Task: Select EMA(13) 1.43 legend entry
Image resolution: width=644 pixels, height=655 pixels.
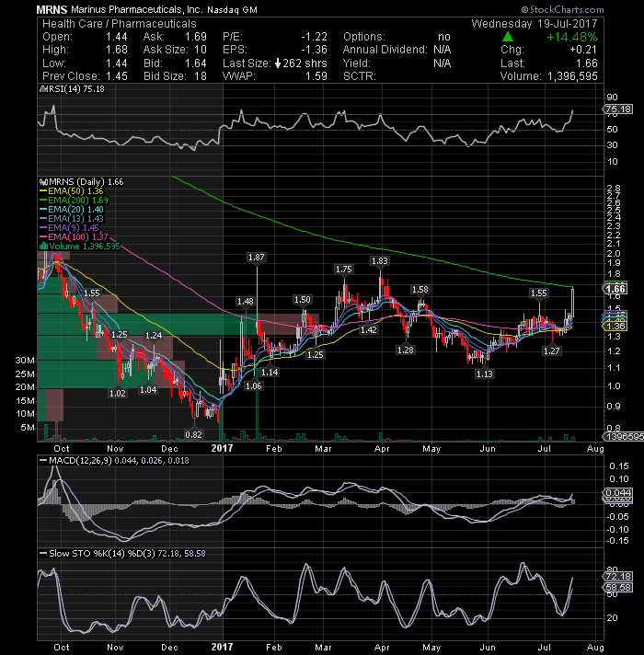Action: click(72, 218)
